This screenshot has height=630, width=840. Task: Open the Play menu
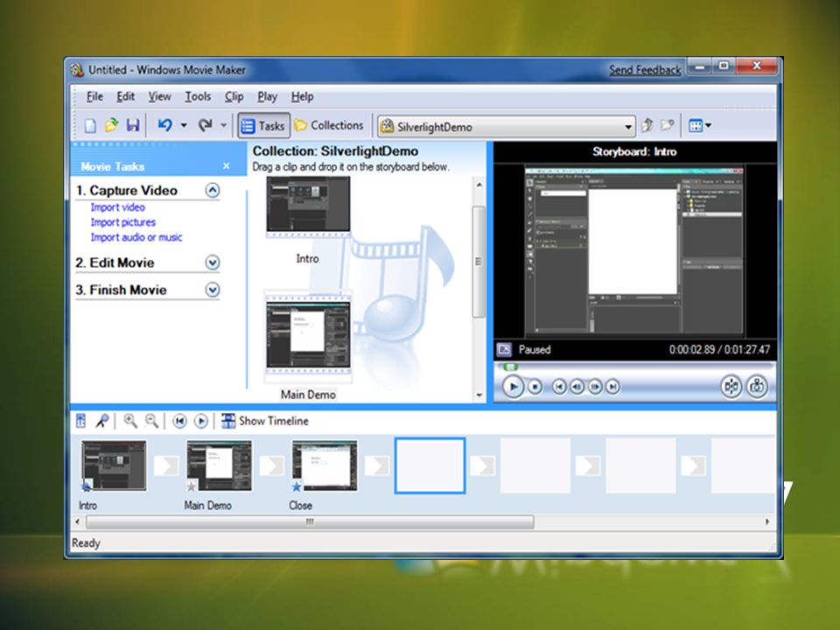point(268,96)
